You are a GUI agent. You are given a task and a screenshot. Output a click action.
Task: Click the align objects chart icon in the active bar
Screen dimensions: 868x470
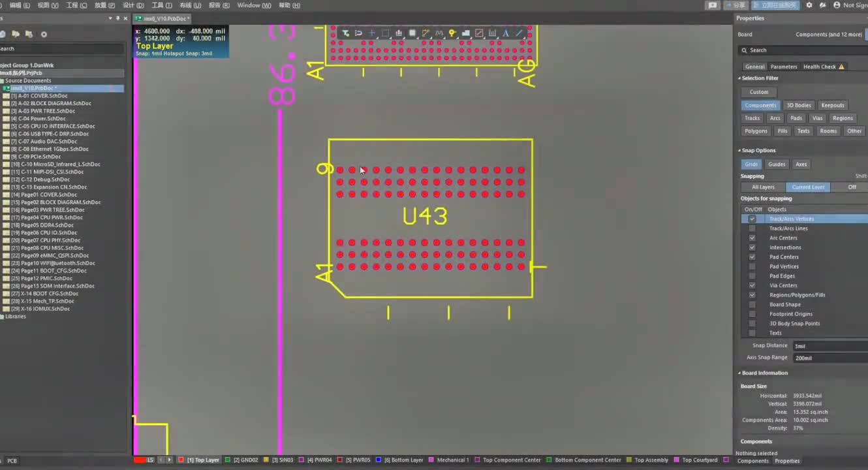click(399, 33)
